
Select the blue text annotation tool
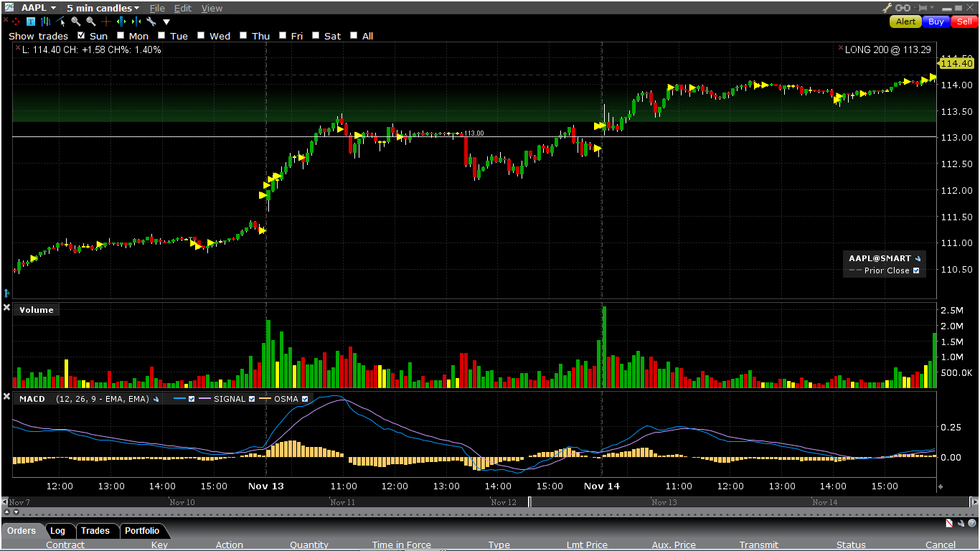click(31, 22)
